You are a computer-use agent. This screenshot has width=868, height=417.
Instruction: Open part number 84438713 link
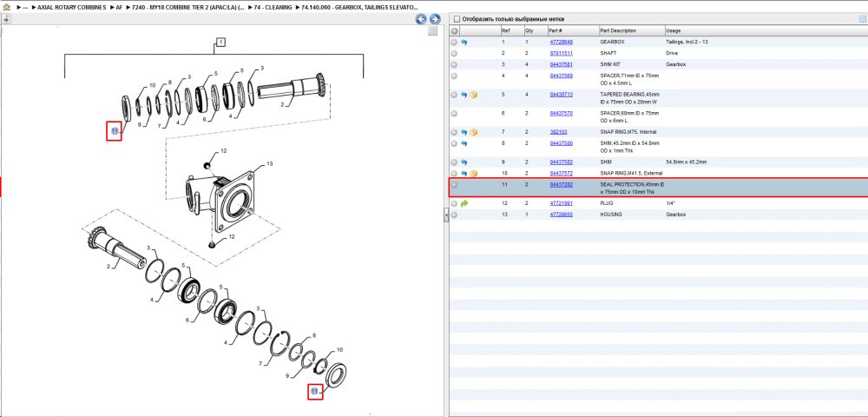[561, 95]
